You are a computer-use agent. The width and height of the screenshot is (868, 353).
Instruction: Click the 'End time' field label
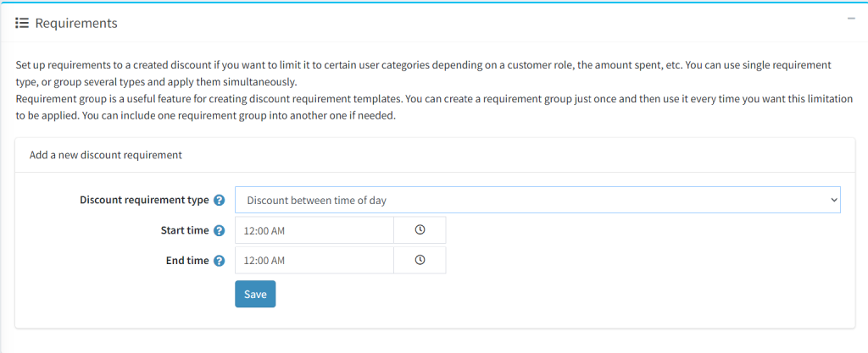187,261
